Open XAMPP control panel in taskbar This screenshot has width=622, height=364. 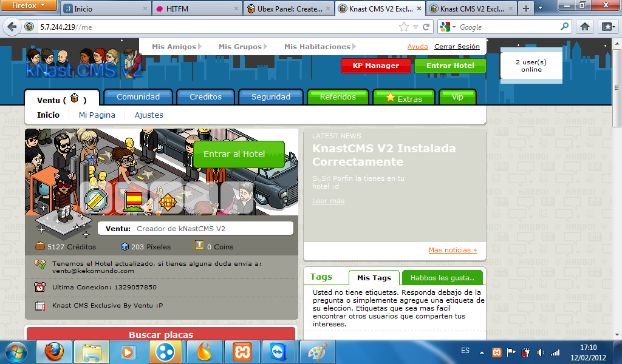coord(242,352)
